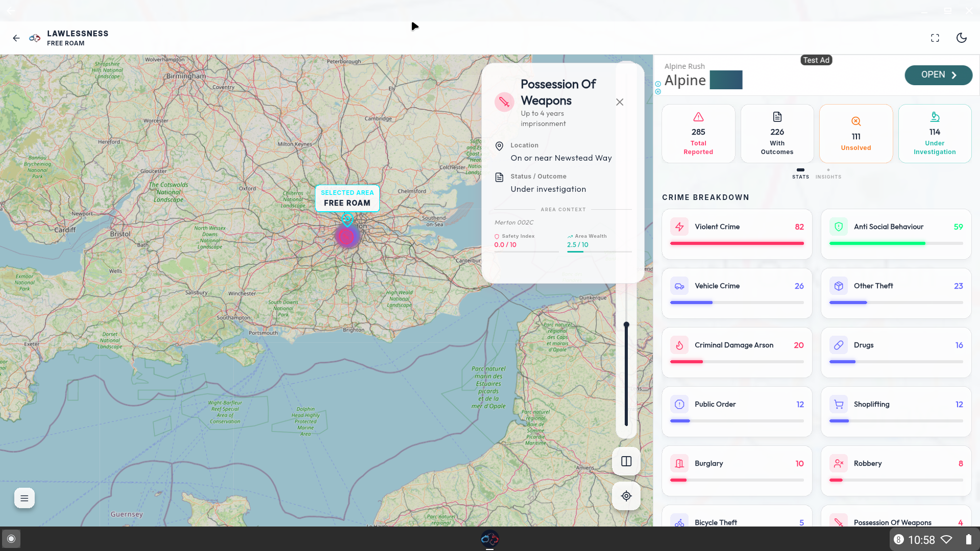The height and width of the screenshot is (551, 980).
Task: Click the OPEN button in the ad
Action: 938,75
